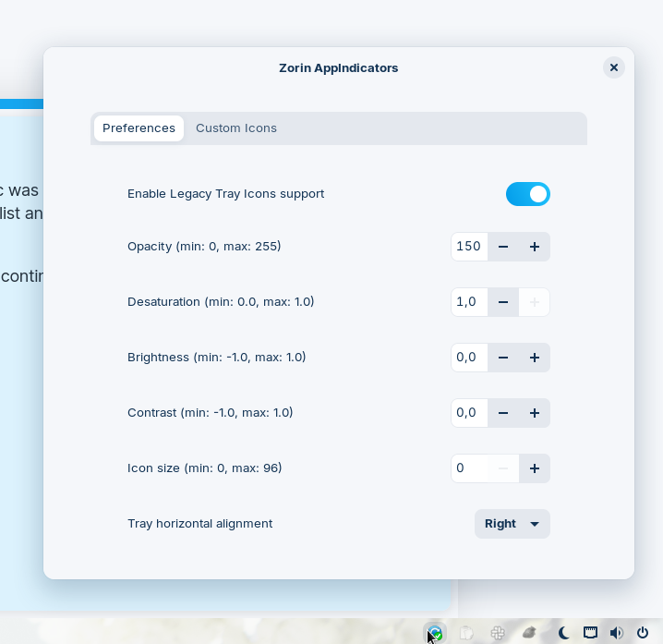
Task: Decrease Opacity with the minus button
Action: coord(503,247)
